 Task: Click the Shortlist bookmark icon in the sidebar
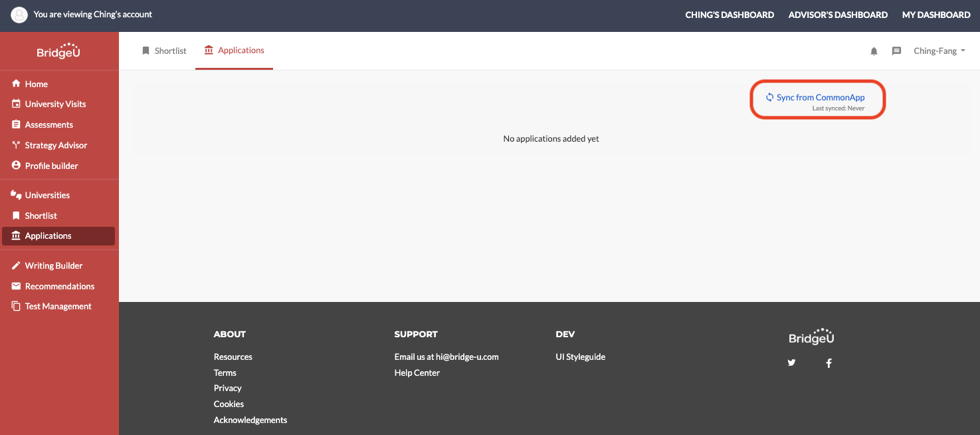pos(16,216)
